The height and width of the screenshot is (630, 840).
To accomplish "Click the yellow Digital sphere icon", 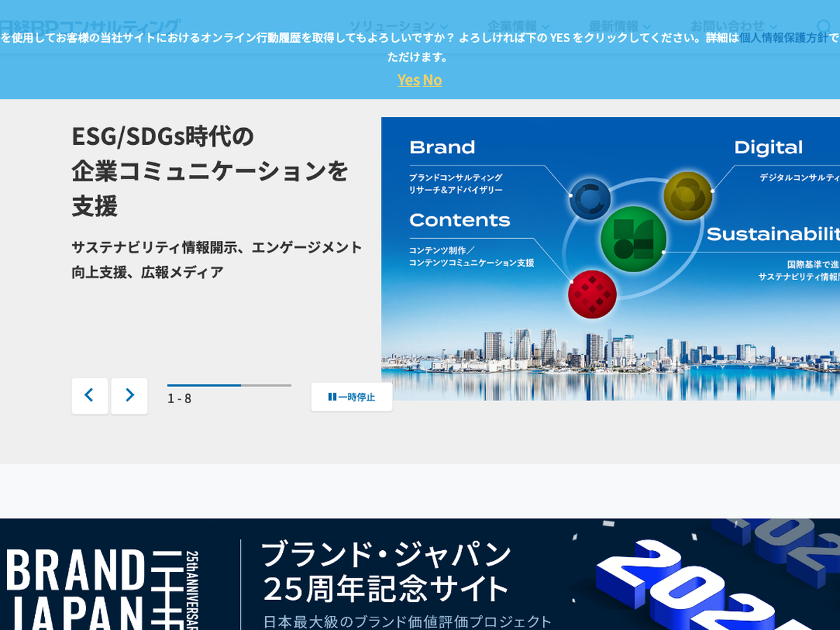I will point(687,195).
